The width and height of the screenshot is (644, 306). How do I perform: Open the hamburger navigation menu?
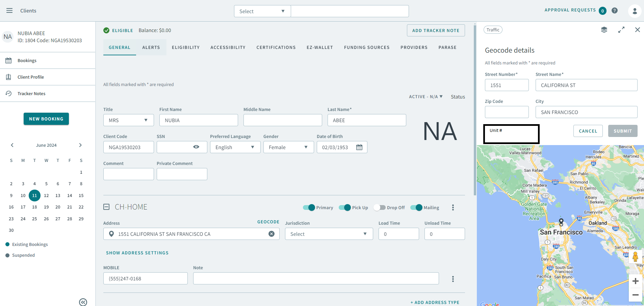[x=9, y=11]
